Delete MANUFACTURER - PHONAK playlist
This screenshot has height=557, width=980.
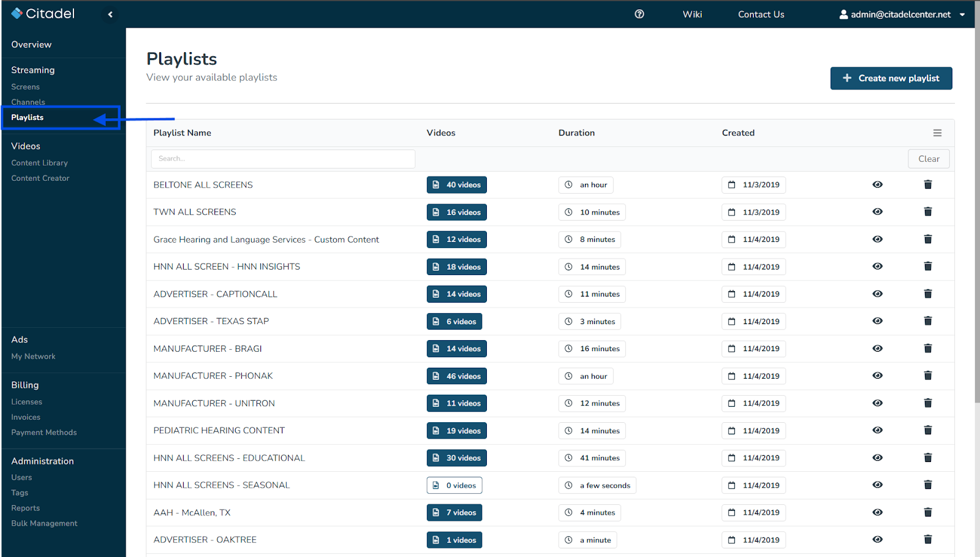coord(928,376)
